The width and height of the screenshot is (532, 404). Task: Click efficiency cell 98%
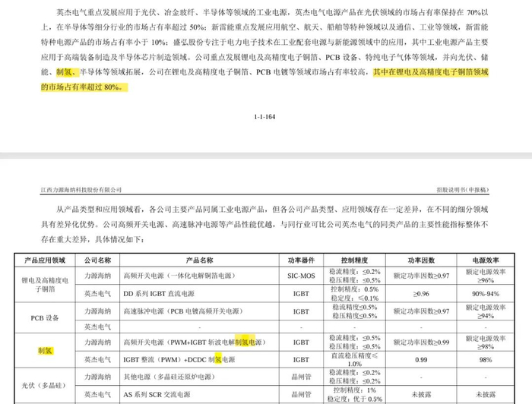click(x=486, y=360)
